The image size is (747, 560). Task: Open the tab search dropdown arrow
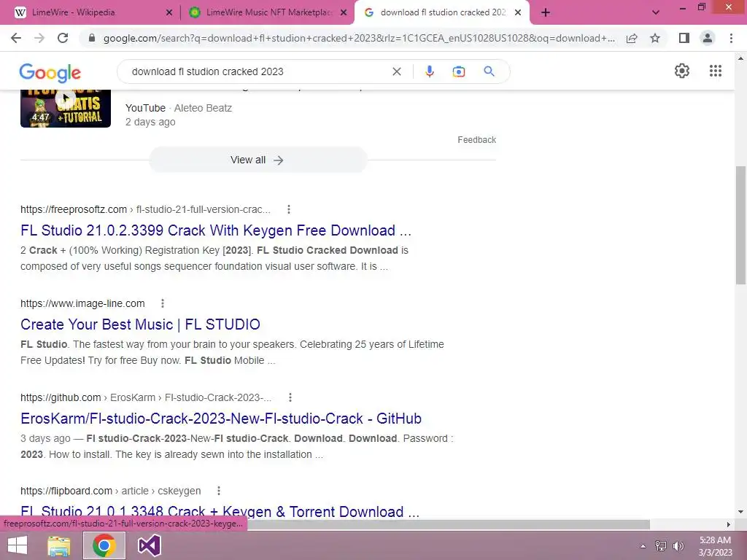tap(656, 12)
